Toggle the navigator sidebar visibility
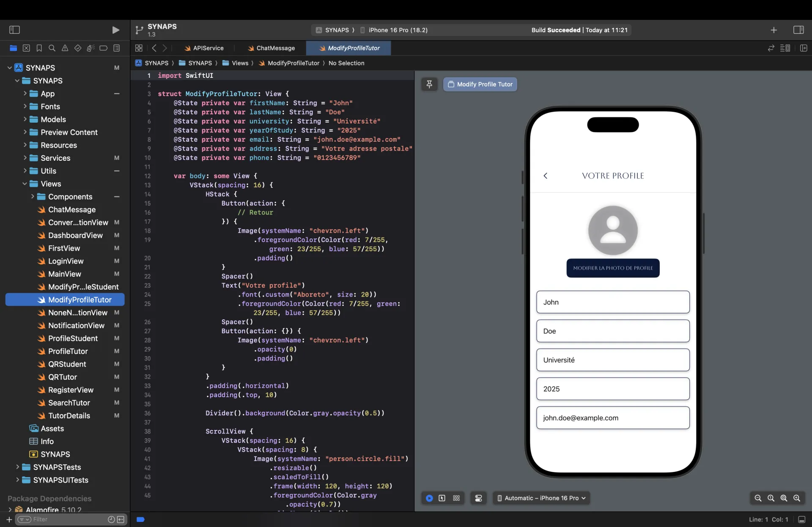Image resolution: width=812 pixels, height=527 pixels. [x=15, y=30]
